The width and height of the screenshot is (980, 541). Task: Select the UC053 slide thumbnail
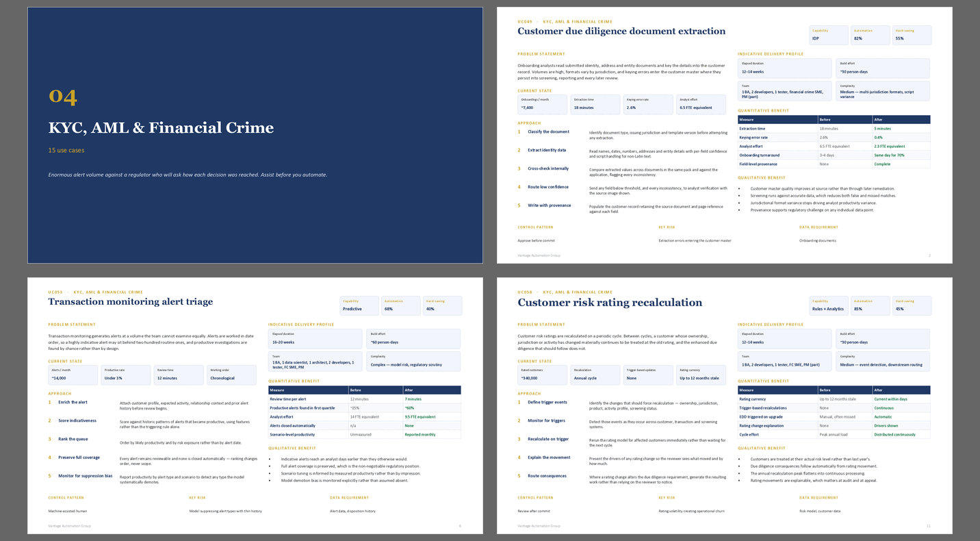click(x=255, y=405)
